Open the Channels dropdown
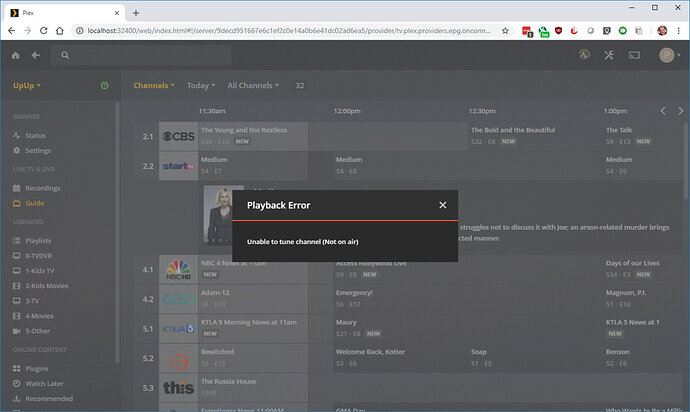 pos(154,85)
